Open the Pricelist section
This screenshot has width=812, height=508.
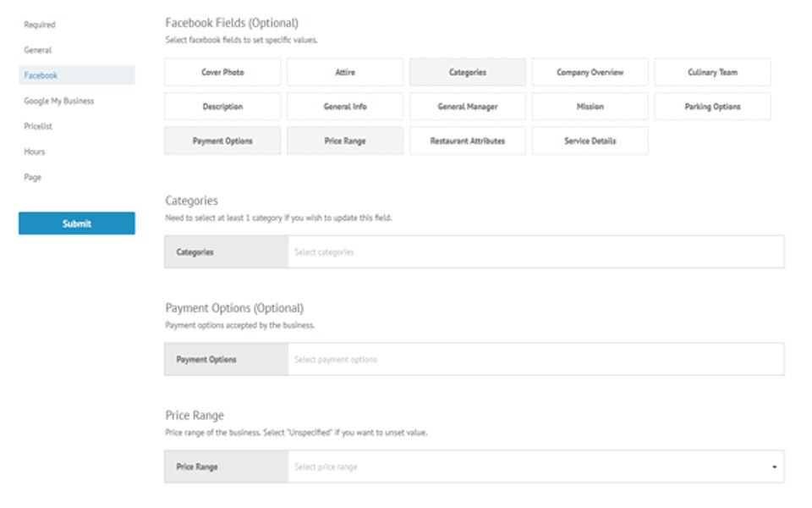pos(39,126)
